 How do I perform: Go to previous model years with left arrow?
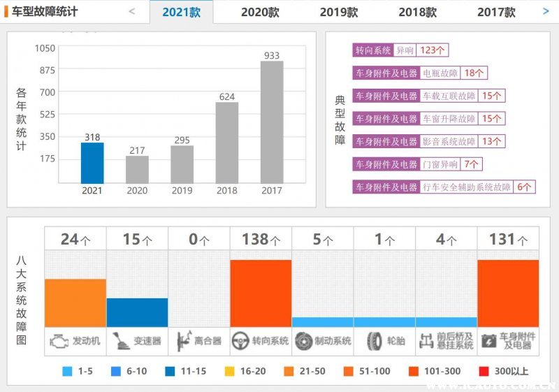click(x=132, y=12)
